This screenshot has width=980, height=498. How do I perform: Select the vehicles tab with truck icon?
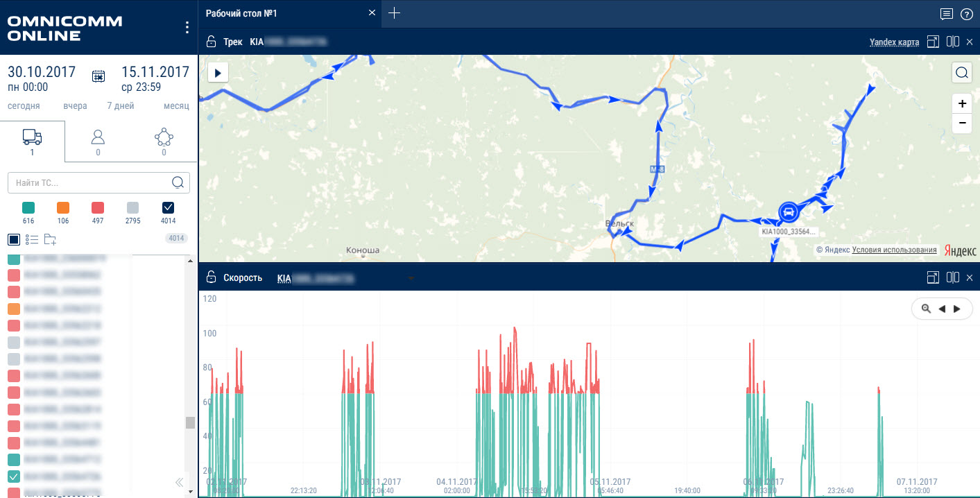[33, 141]
